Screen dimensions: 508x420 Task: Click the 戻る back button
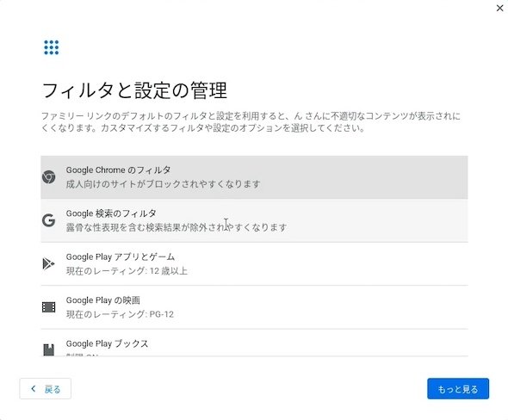[46, 389]
